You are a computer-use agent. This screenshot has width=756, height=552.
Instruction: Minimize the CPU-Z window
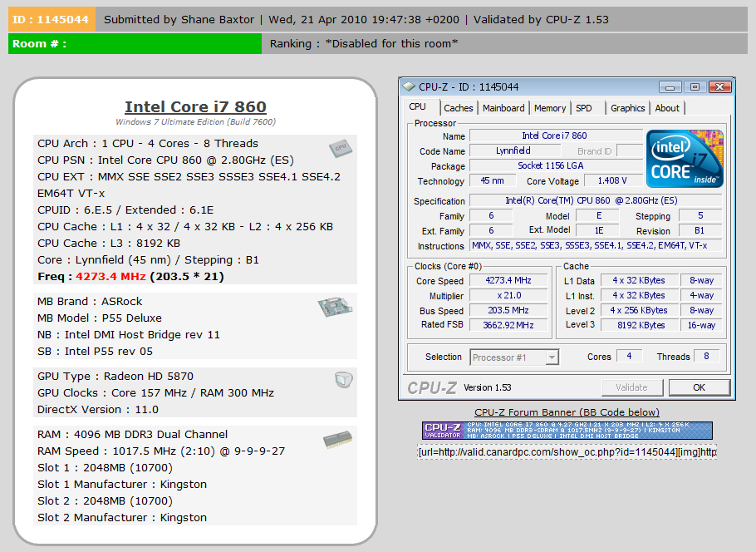(670, 86)
